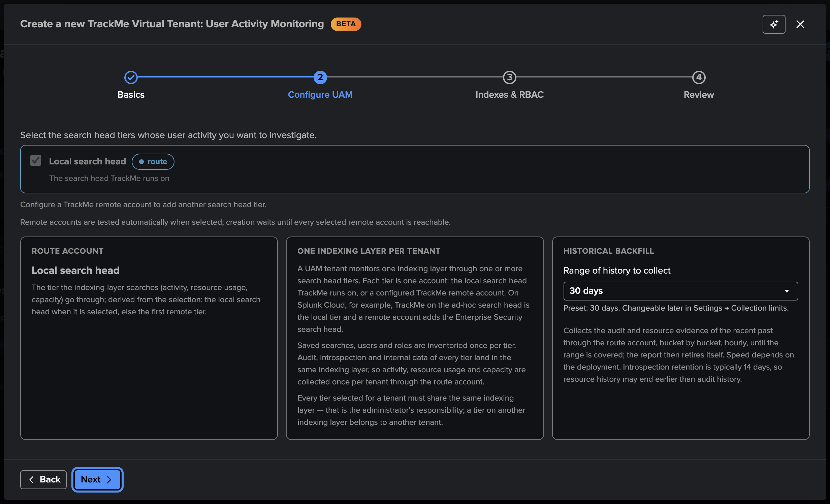Click 'Remote accounts are tested automatically' sentence
830x504 pixels.
click(235, 222)
